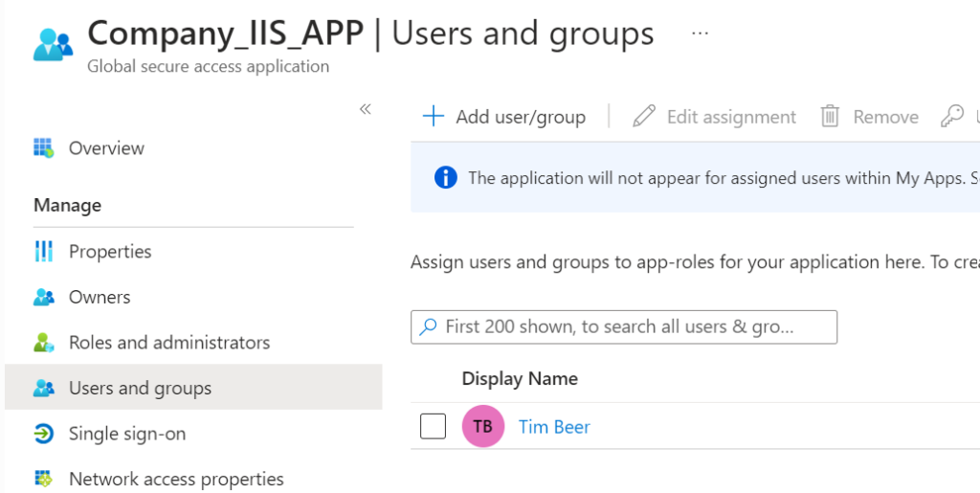Image resolution: width=980 pixels, height=493 pixels.
Task: Click the Overview grid icon
Action: point(44,148)
